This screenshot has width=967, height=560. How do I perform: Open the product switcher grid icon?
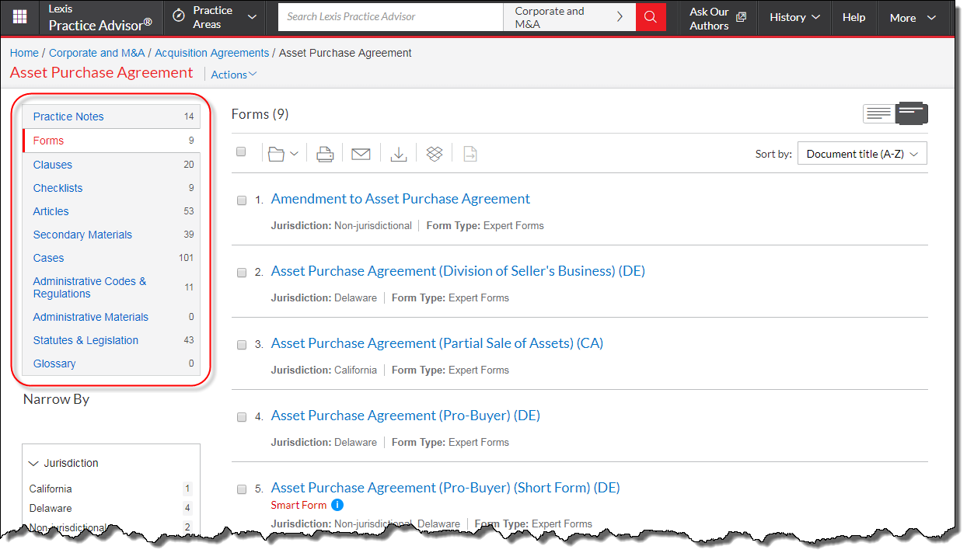(20, 17)
